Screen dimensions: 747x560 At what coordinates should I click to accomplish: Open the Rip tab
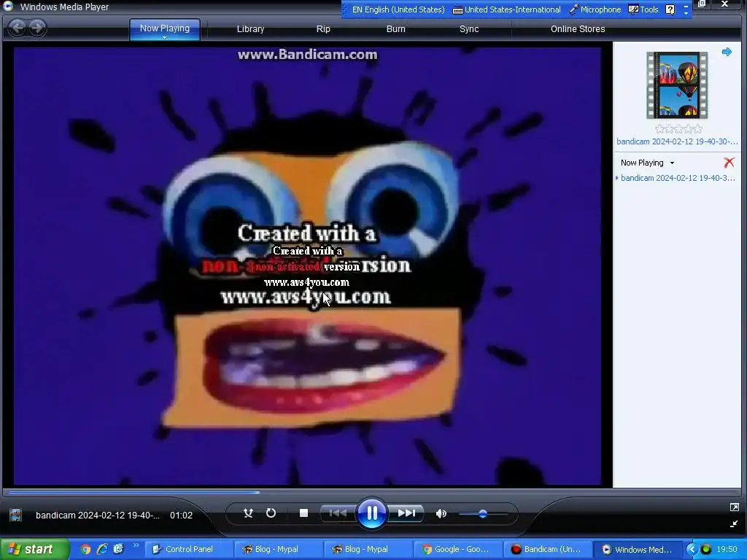point(323,29)
